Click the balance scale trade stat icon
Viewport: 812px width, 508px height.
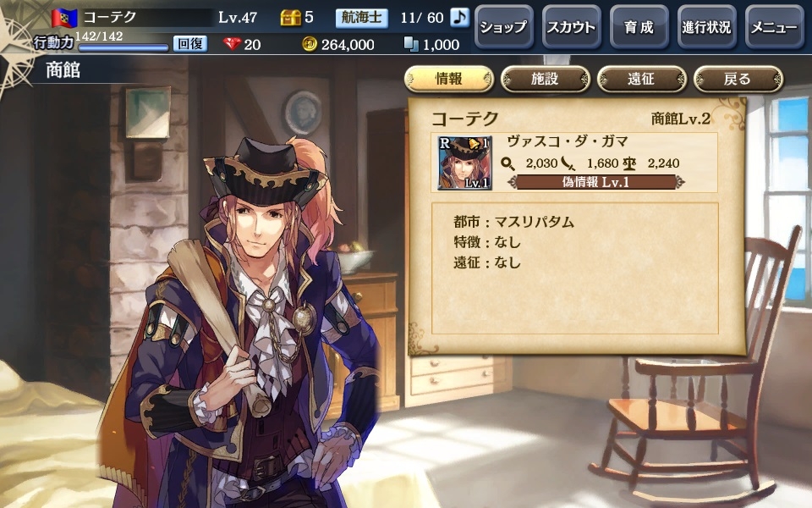[x=629, y=163]
